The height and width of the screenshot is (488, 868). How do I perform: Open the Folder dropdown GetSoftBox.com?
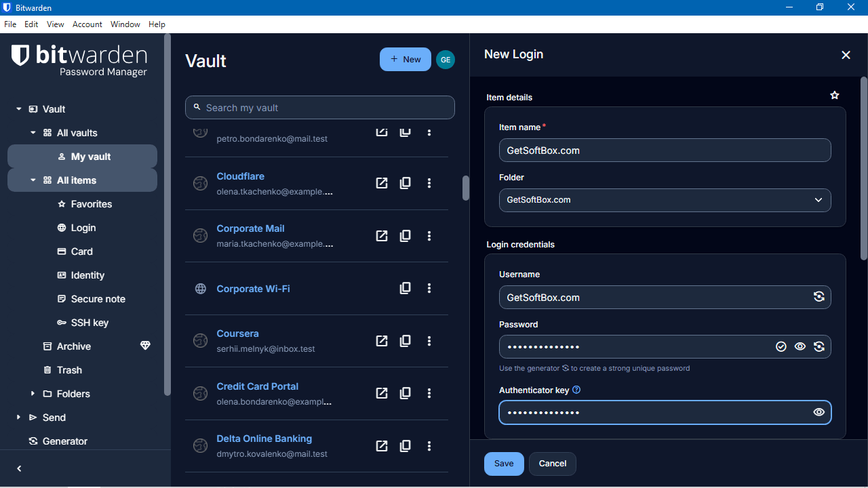665,200
